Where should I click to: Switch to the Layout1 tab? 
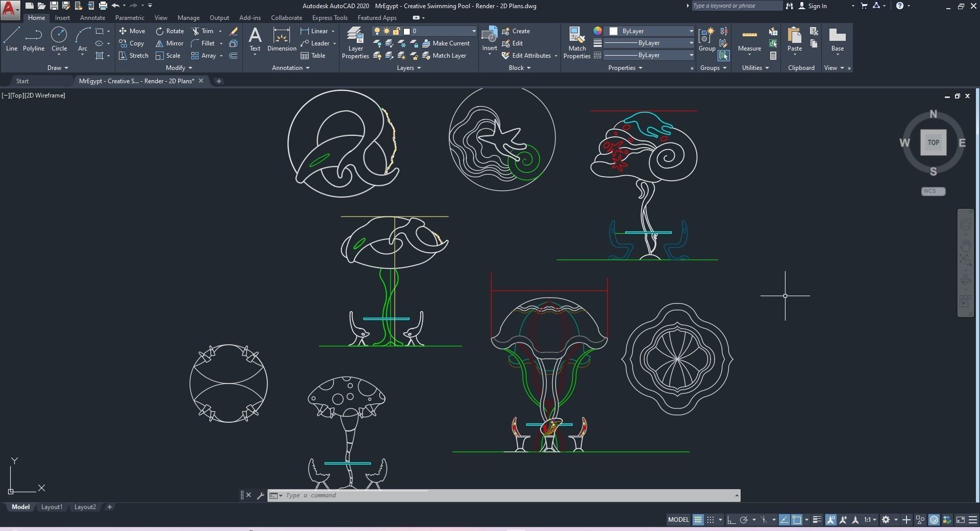(x=52, y=507)
